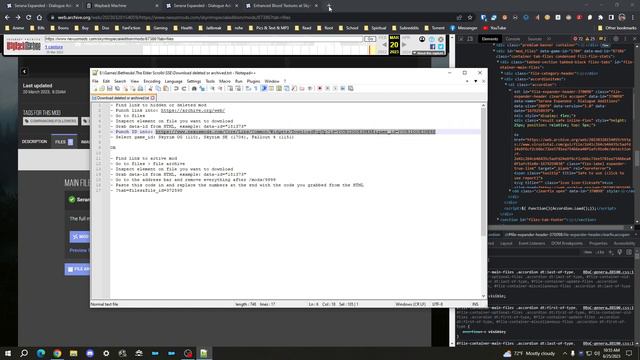Open a new Chrome tab with plus button
Image resolution: width=640 pixels, height=360 pixels.
point(329,6)
